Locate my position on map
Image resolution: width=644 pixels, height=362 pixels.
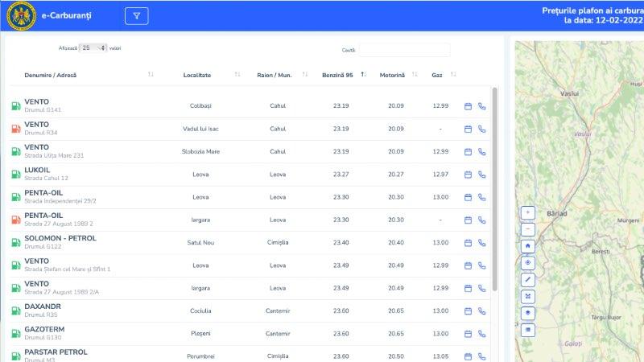528,263
